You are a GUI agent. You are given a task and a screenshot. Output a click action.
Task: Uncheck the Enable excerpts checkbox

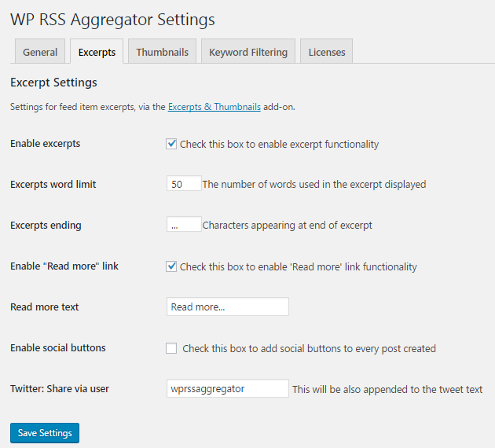171,144
